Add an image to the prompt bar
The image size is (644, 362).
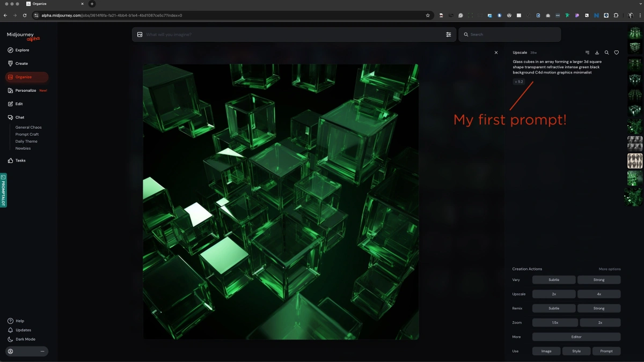[x=140, y=34]
